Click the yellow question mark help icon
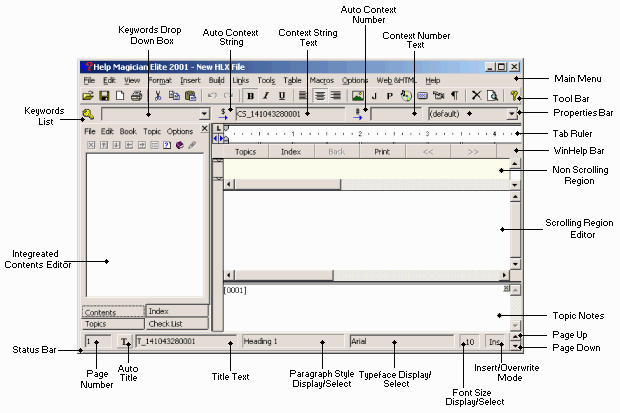The width and height of the screenshot is (620, 413). click(514, 96)
